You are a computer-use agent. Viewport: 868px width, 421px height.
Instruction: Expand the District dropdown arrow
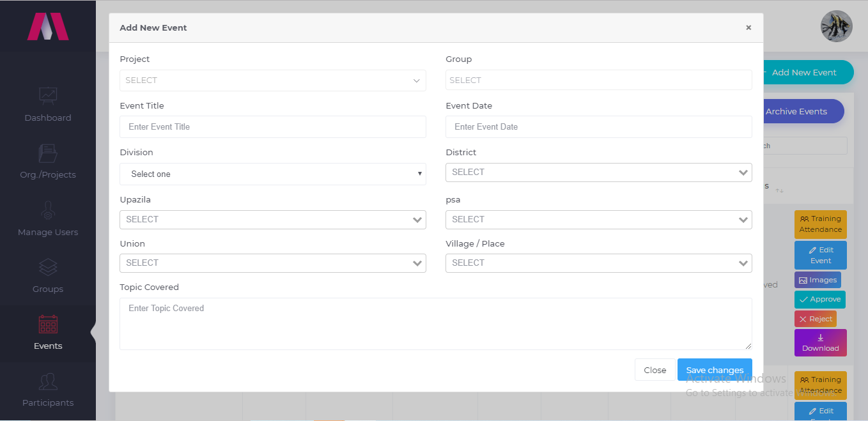tap(743, 172)
